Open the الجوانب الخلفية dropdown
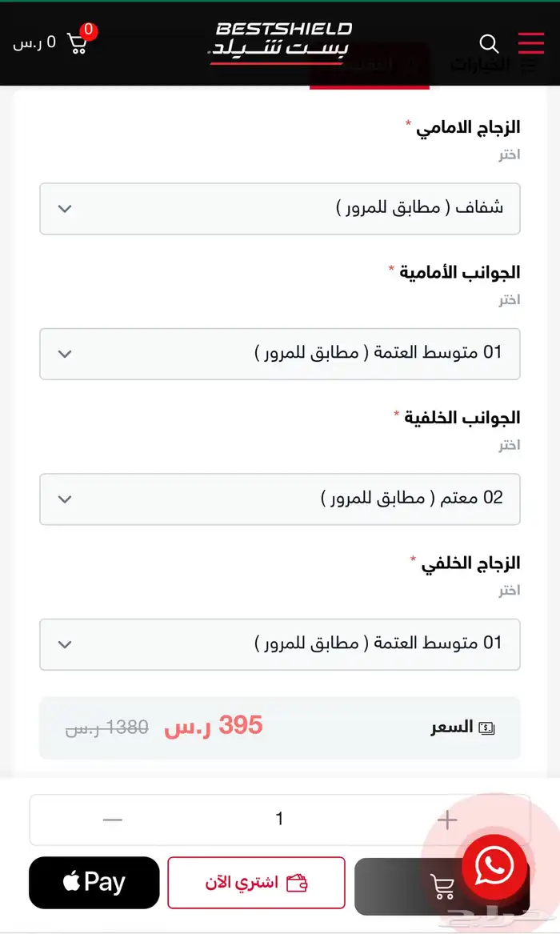The image size is (560, 934). [x=280, y=499]
